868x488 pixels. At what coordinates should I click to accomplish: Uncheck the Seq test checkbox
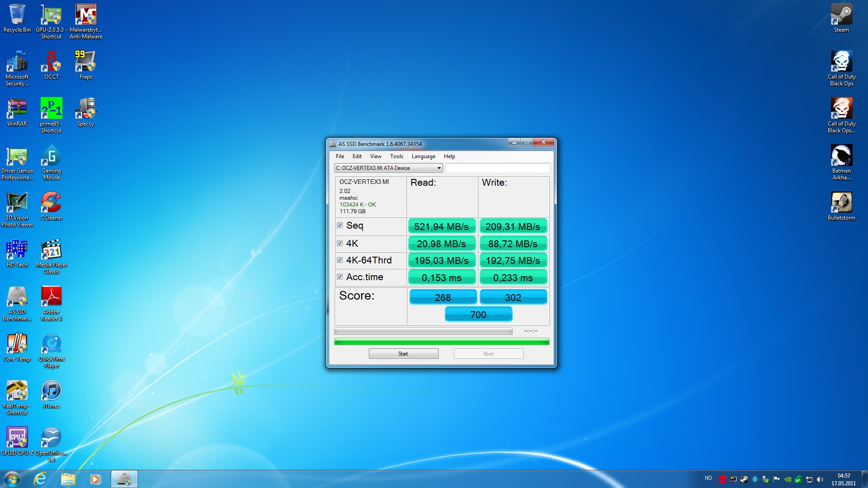tap(340, 225)
